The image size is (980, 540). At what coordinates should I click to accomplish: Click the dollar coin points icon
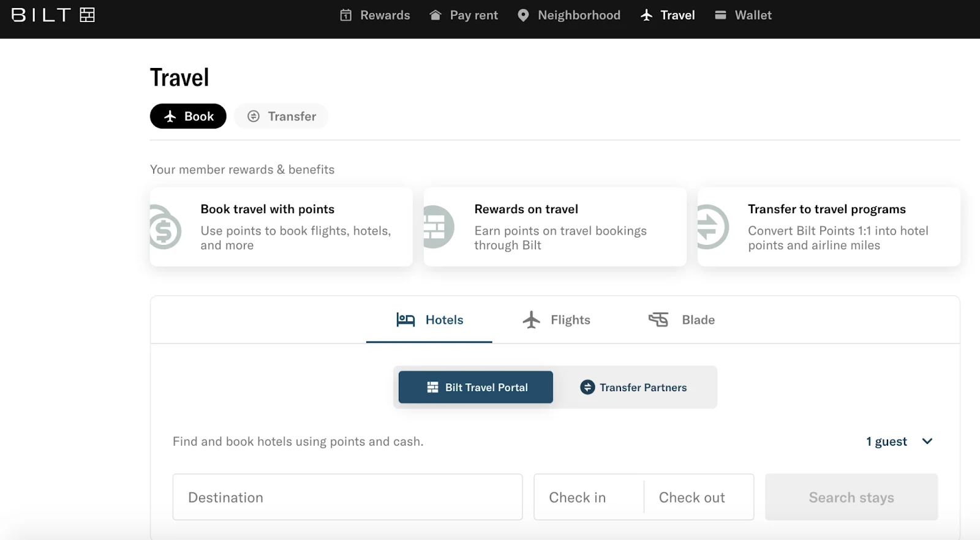(165, 227)
